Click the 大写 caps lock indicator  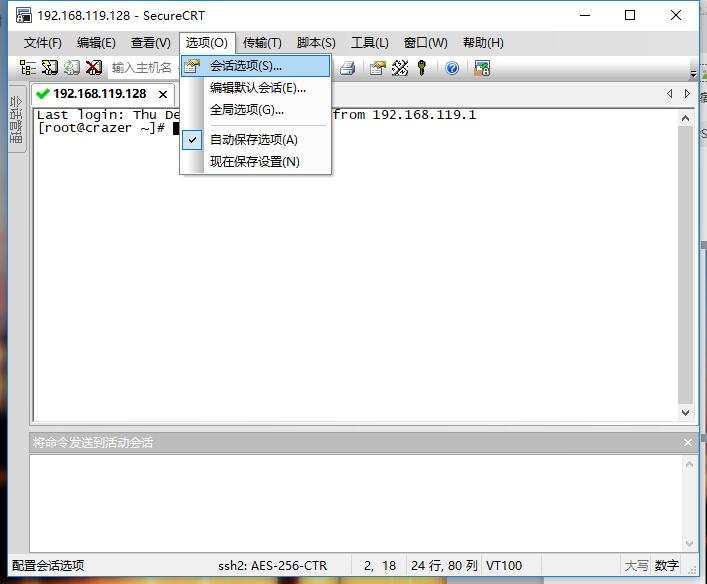636,566
